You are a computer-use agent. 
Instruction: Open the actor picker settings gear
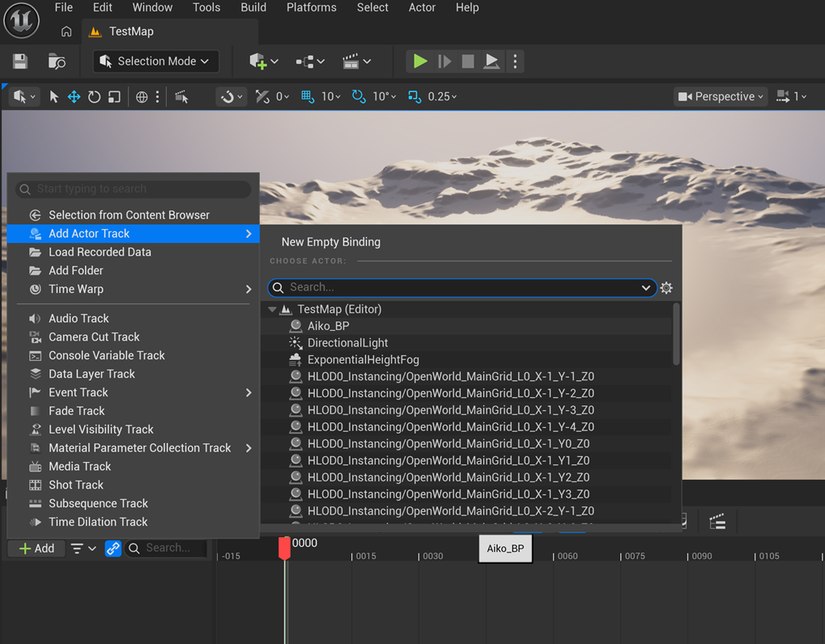click(666, 287)
